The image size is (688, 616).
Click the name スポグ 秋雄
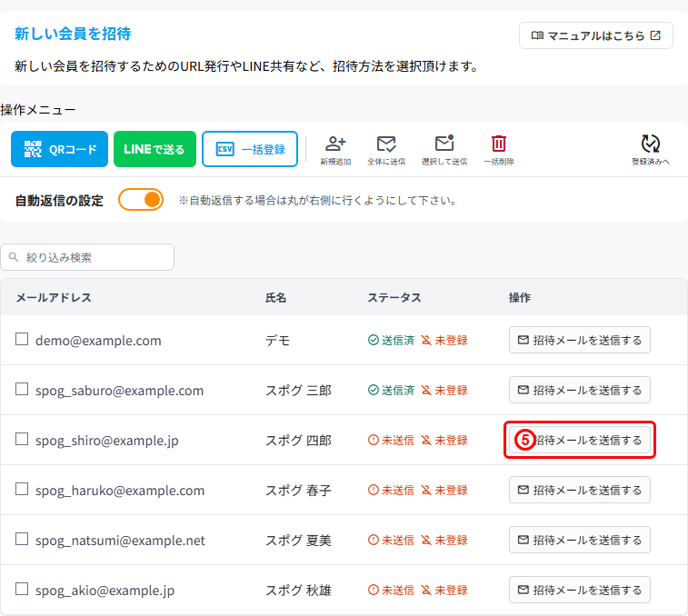(x=298, y=591)
